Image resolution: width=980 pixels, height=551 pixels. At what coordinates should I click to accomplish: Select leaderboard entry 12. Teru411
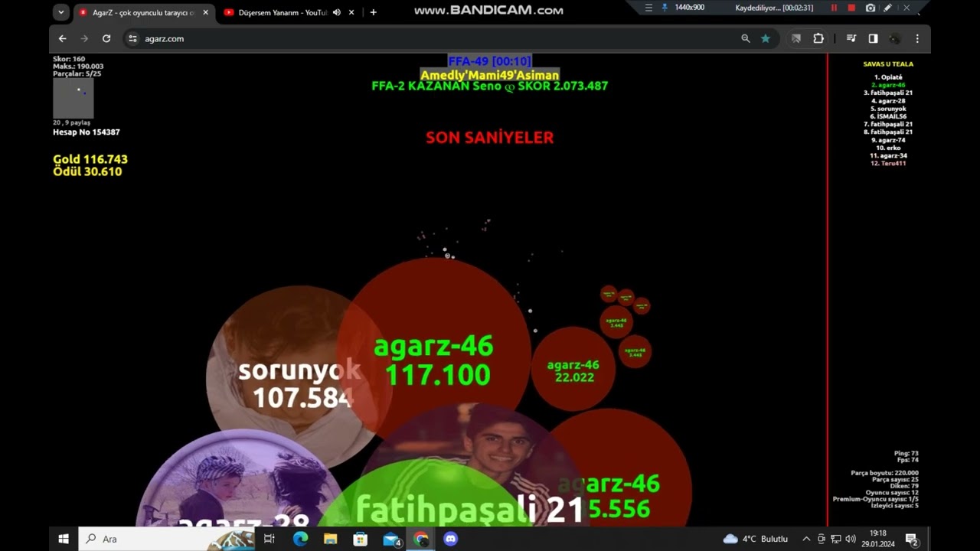coord(888,163)
